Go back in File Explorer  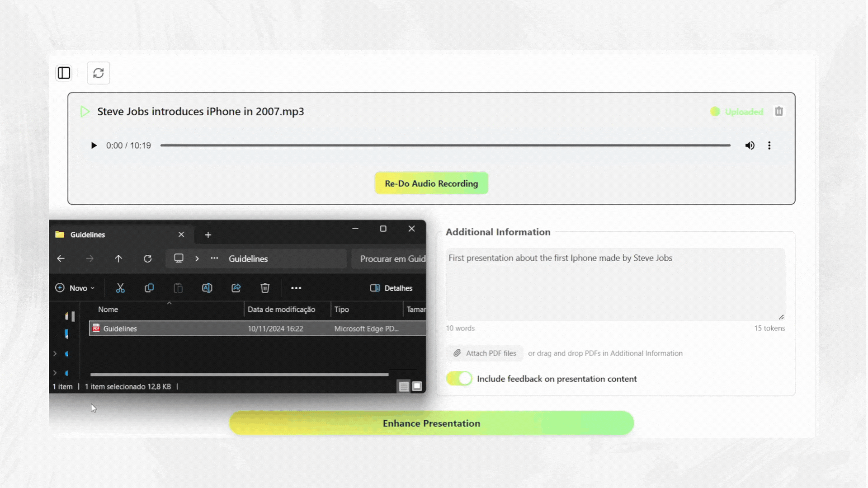pyautogui.click(x=61, y=258)
